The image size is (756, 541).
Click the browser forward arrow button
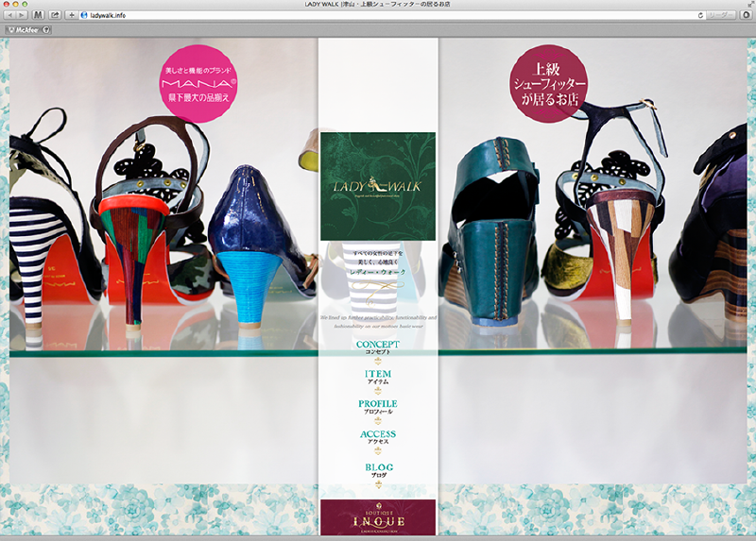point(23,16)
